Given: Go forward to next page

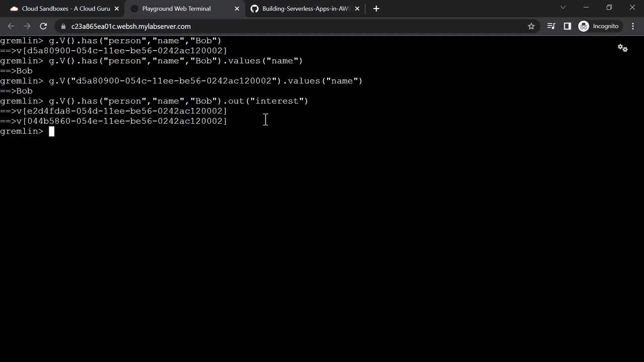Looking at the screenshot, I should pos(27,26).
